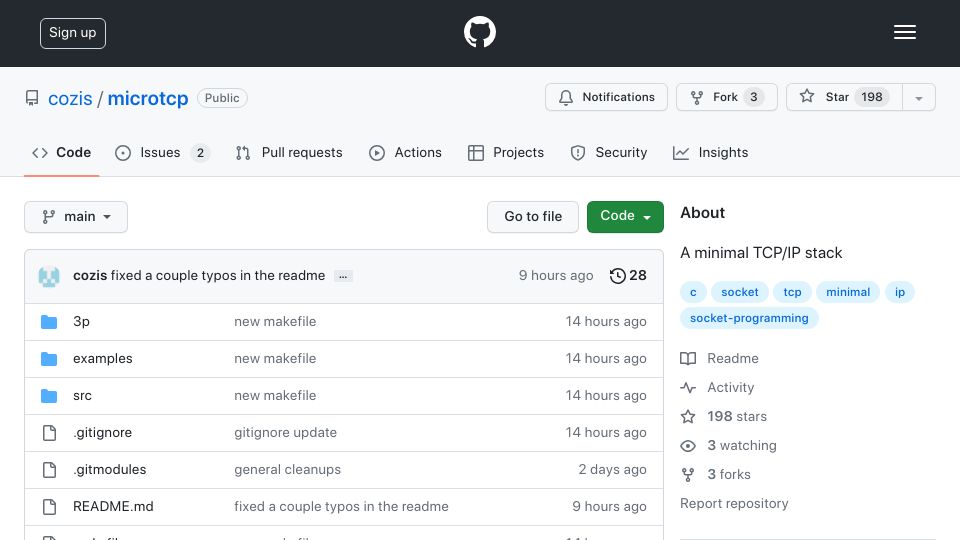The height and width of the screenshot is (540, 960).
Task: Expand commit message ellipsis button
Action: coord(343,276)
